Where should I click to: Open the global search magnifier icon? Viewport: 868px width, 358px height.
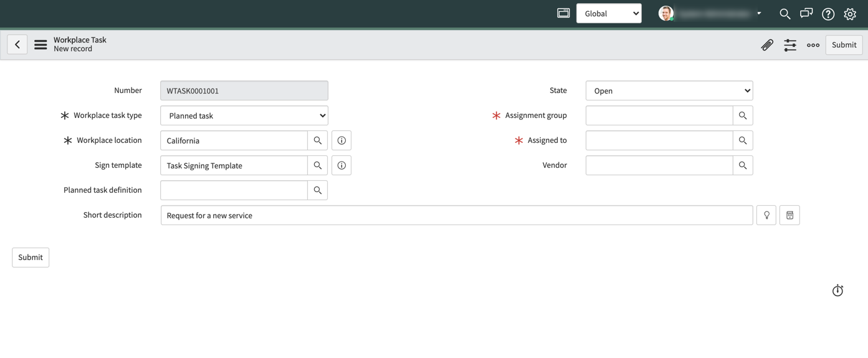785,14
